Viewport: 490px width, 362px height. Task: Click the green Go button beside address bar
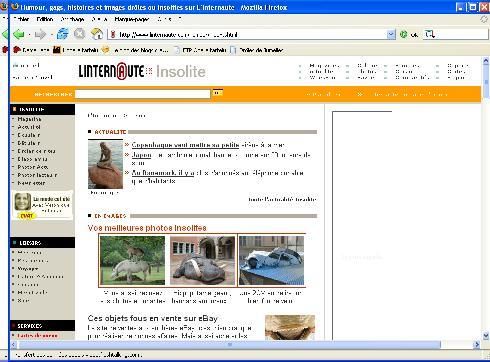click(404, 34)
